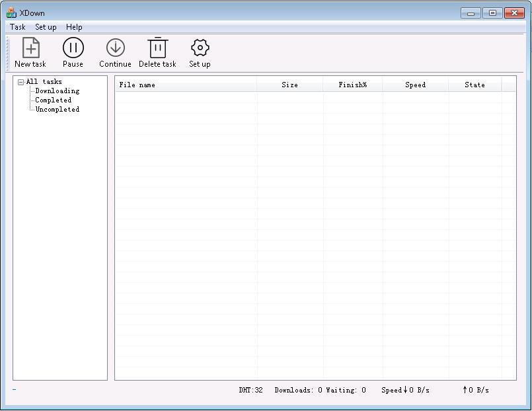Image resolution: width=532 pixels, height=411 pixels.
Task: Pause the selected download
Action: pyautogui.click(x=73, y=52)
